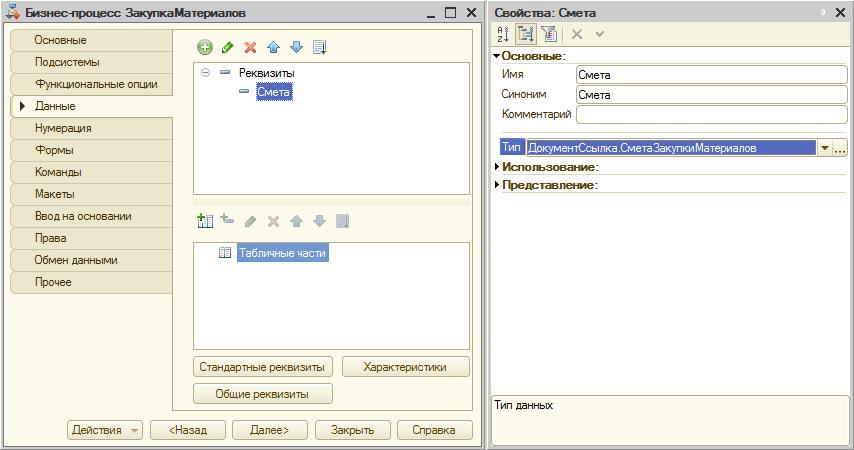Select the Реквизиты root node
This screenshot has height=450, width=854.
click(x=266, y=72)
